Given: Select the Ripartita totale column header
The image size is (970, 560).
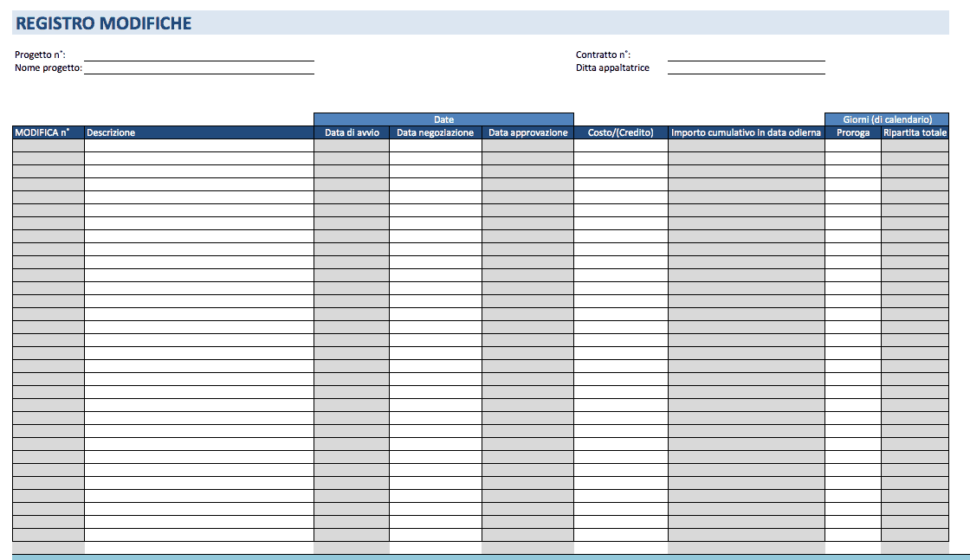Looking at the screenshot, I should [915, 132].
